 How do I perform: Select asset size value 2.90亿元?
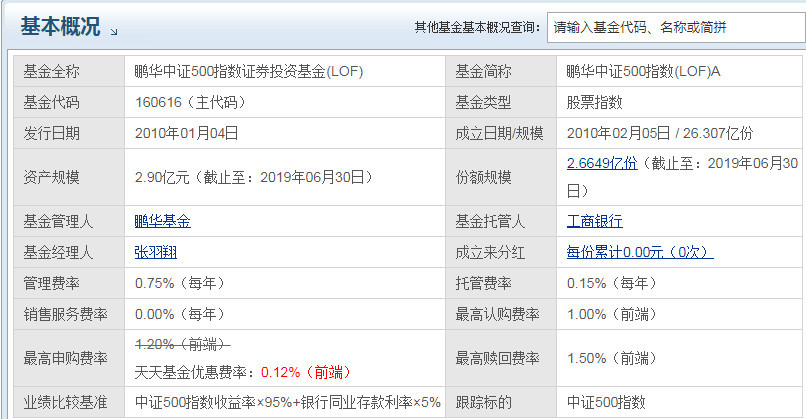tap(162, 177)
